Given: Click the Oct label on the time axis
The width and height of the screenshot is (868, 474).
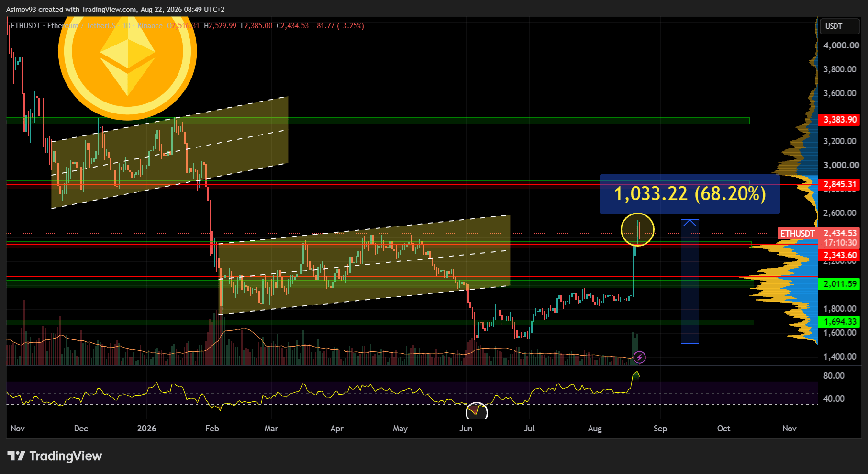Looking at the screenshot, I should (x=723, y=429).
